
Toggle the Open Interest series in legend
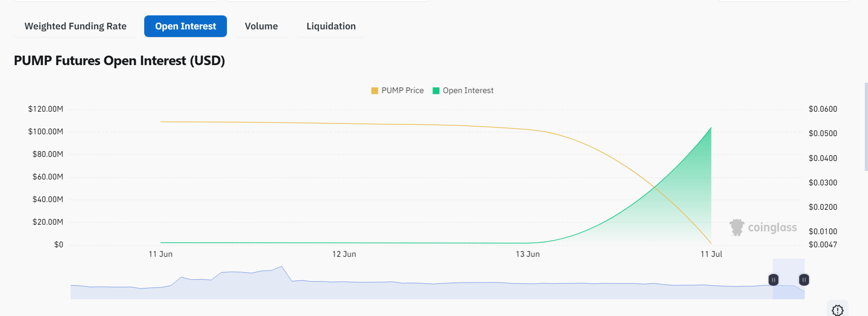tap(468, 91)
